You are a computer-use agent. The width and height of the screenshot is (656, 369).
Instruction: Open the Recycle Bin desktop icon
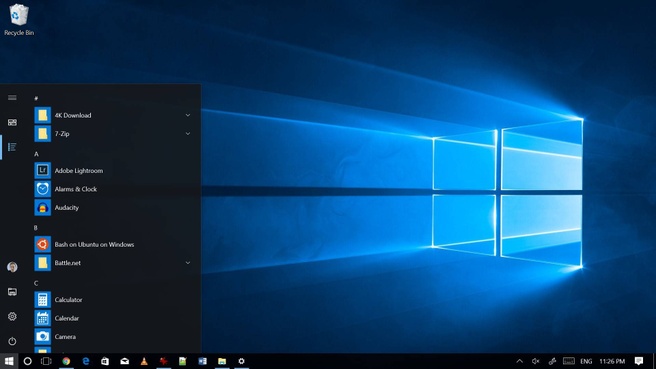click(19, 20)
